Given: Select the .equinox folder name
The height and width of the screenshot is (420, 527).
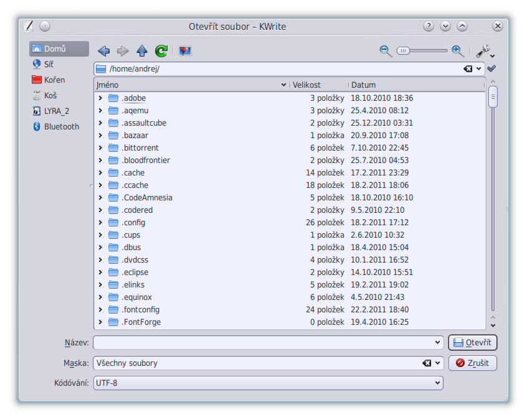Looking at the screenshot, I should tap(137, 297).
